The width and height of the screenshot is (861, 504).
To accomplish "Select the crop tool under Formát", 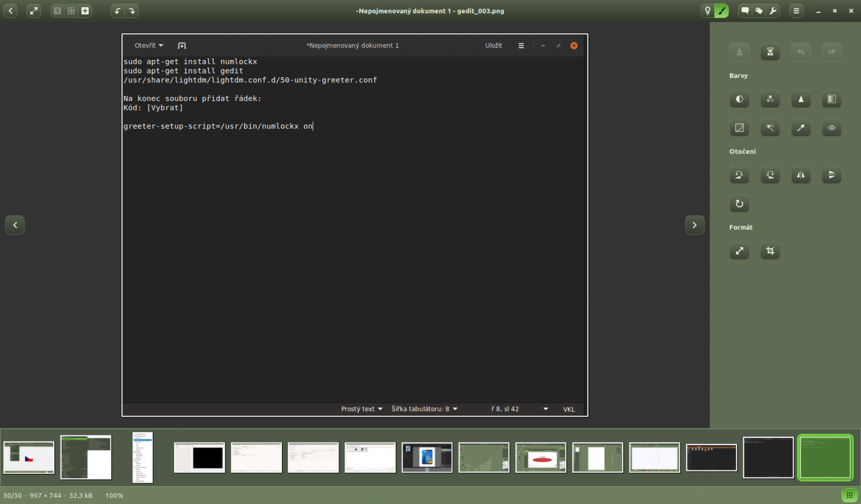I will click(x=770, y=251).
